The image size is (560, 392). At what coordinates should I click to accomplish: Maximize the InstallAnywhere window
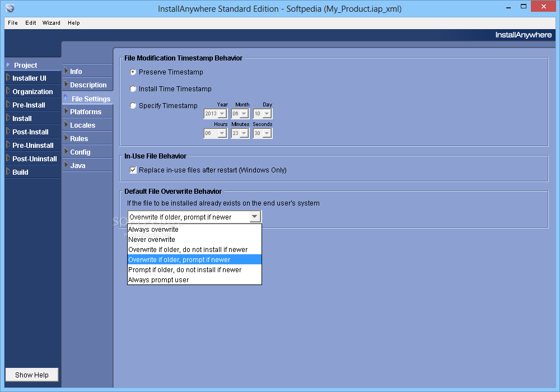pyautogui.click(x=524, y=7)
